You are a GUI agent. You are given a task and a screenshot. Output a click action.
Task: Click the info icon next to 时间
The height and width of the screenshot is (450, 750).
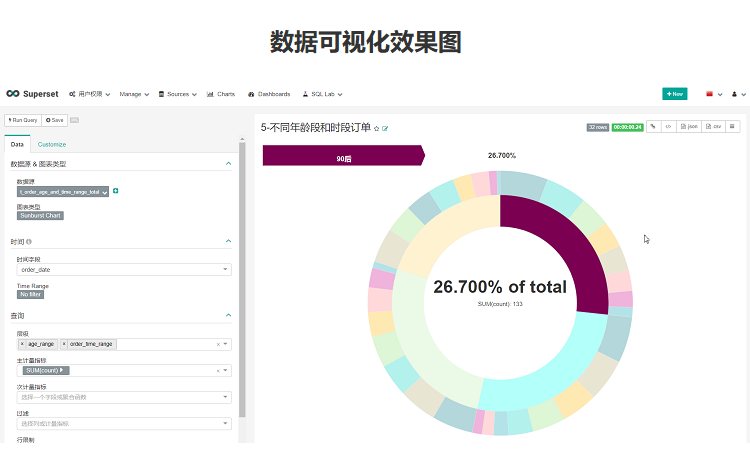click(29, 242)
